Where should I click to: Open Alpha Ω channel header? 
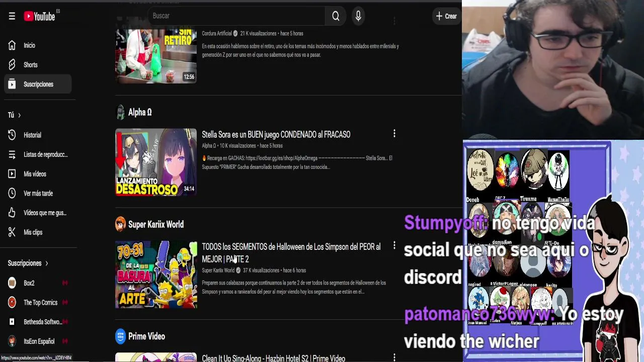[x=140, y=112]
